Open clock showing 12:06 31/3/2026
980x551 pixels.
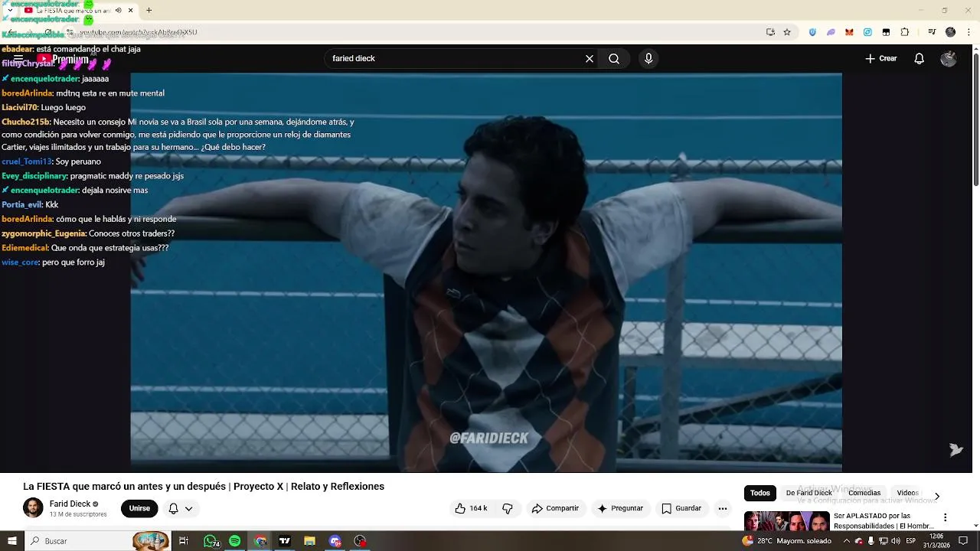(x=936, y=541)
